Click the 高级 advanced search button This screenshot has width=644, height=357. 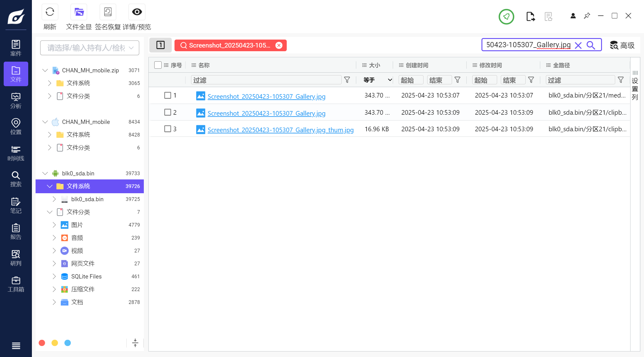click(622, 45)
